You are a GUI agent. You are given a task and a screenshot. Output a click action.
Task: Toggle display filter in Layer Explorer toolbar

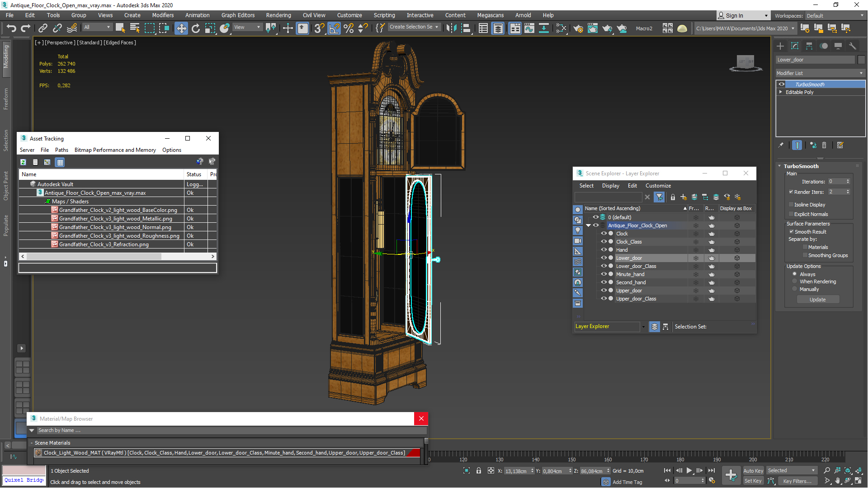click(x=660, y=197)
